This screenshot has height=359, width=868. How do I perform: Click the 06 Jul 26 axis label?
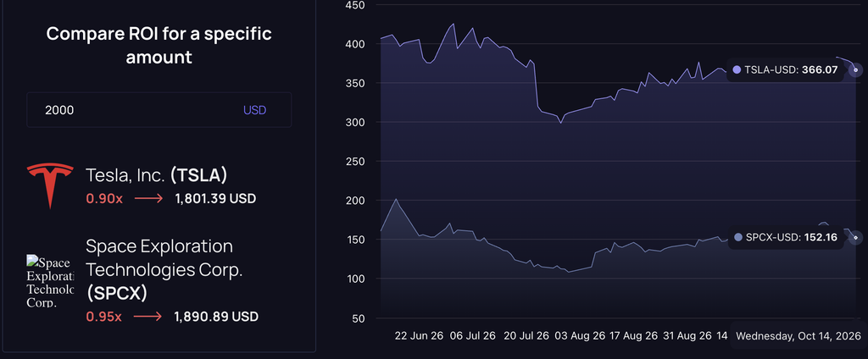pos(471,336)
